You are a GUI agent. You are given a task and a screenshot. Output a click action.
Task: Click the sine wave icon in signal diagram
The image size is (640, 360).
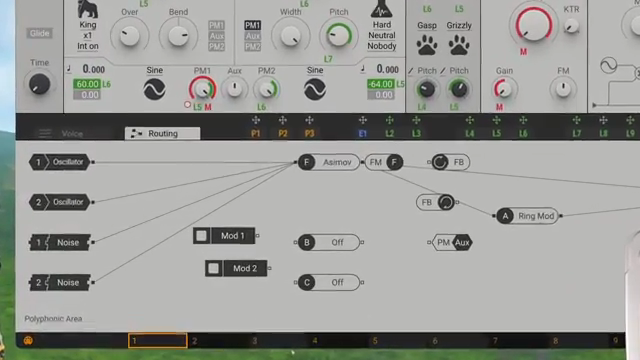(x=608, y=65)
